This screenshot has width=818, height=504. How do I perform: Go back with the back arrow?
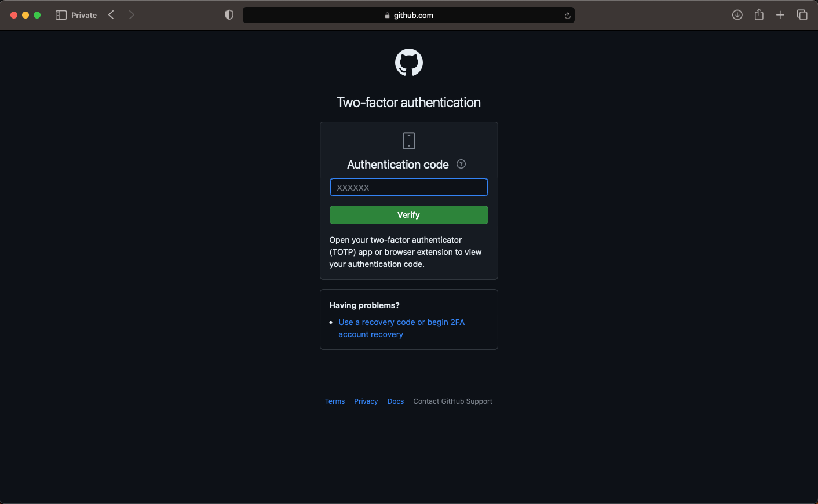pos(111,15)
